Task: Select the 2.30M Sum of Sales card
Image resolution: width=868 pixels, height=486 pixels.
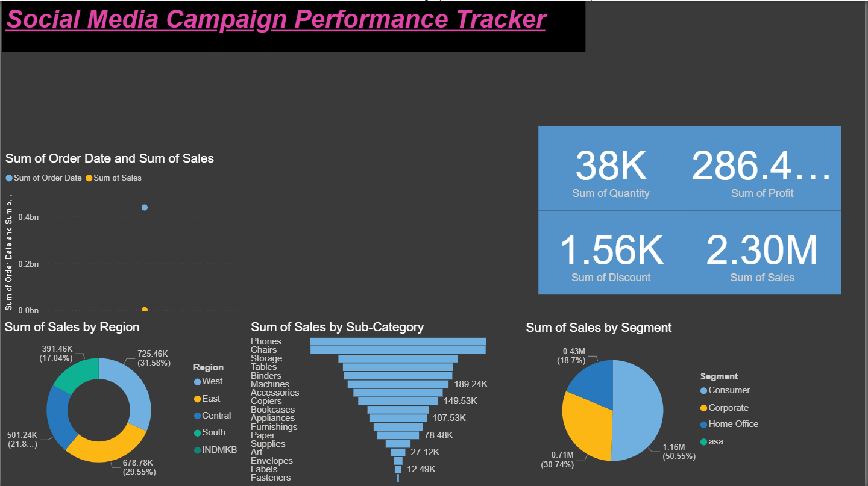Action: pyautogui.click(x=762, y=253)
